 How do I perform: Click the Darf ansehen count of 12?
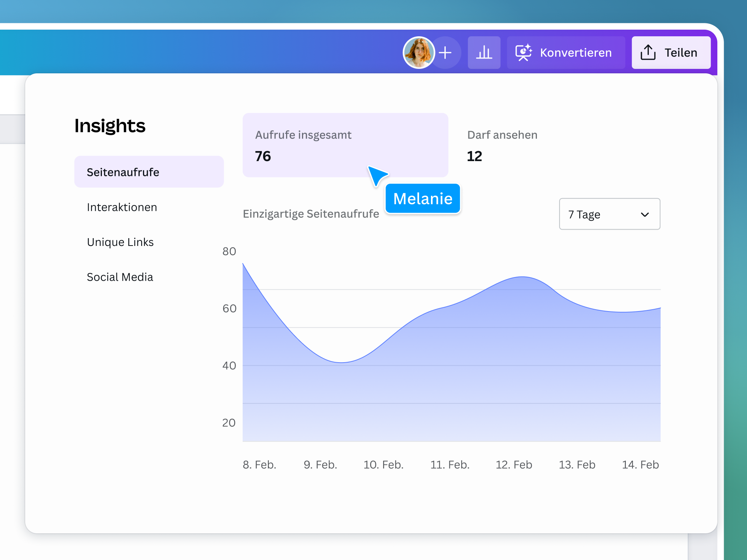(x=475, y=156)
